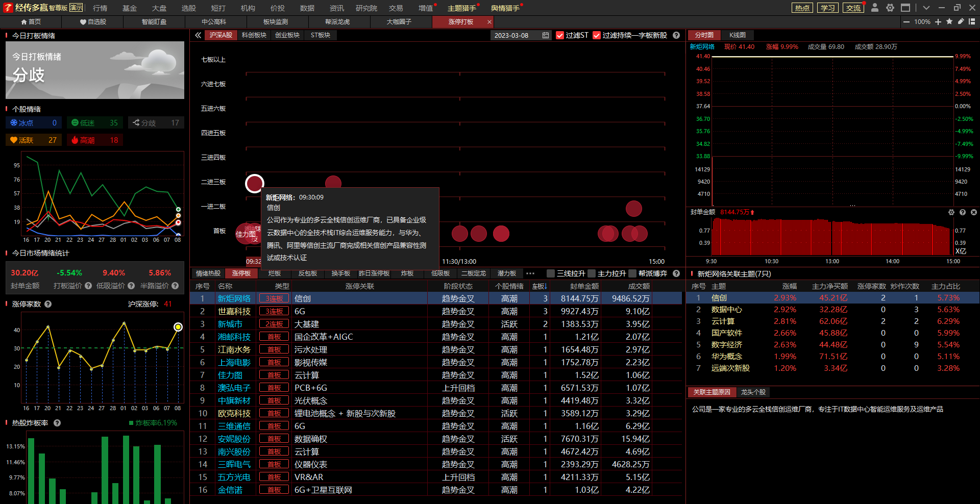Uncheck the 过滤ST checkbox
Image resolution: width=980 pixels, height=504 pixels.
(x=560, y=35)
